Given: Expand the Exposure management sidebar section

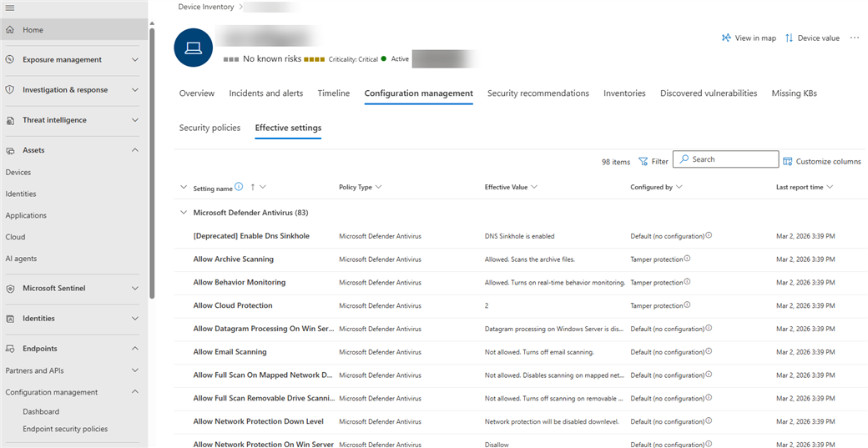Looking at the screenshot, I should [135, 60].
